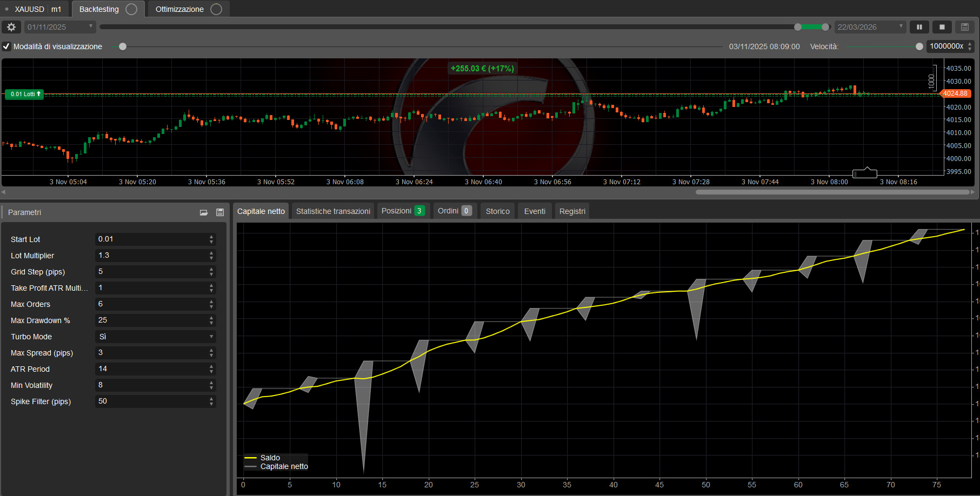Open the Storico tab

point(497,211)
